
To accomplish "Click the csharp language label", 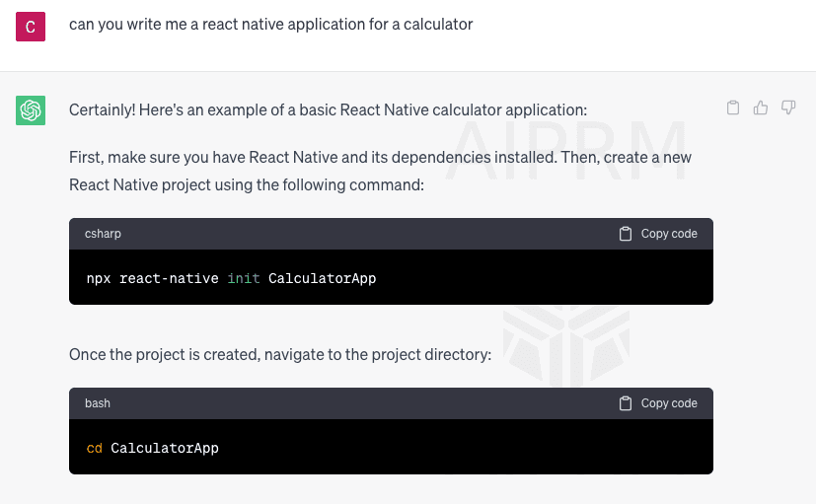I will [x=103, y=234].
